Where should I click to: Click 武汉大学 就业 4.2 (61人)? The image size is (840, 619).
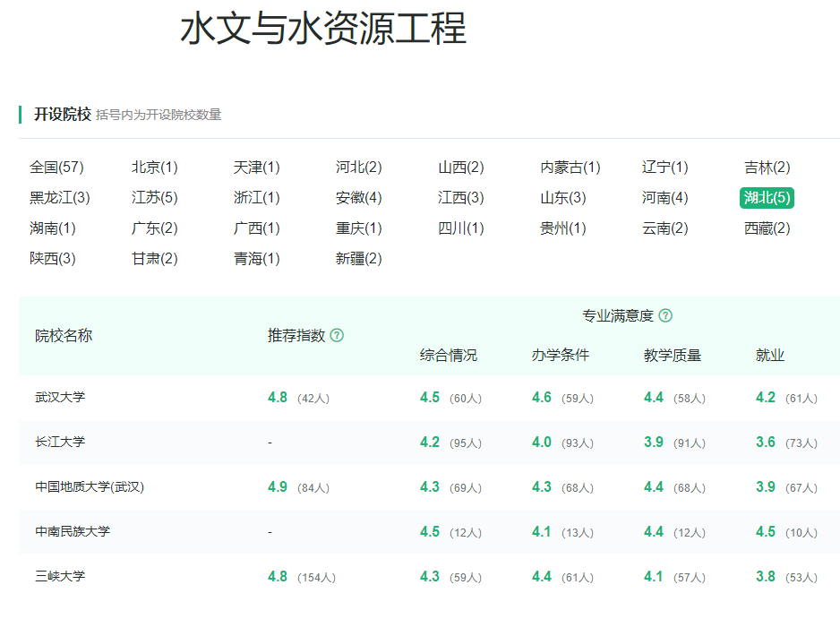pyautogui.click(x=786, y=398)
